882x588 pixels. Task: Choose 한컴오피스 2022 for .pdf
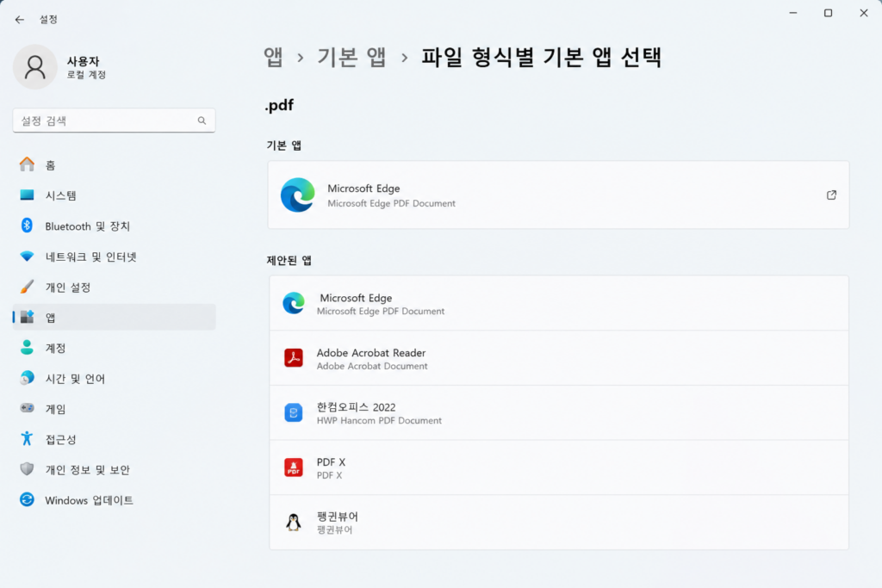558,412
